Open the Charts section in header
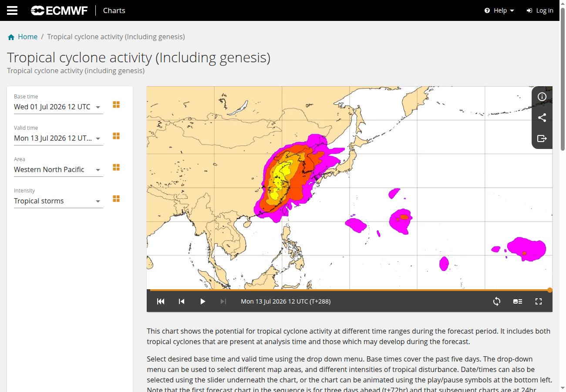Image resolution: width=566 pixels, height=392 pixels. [114, 10]
